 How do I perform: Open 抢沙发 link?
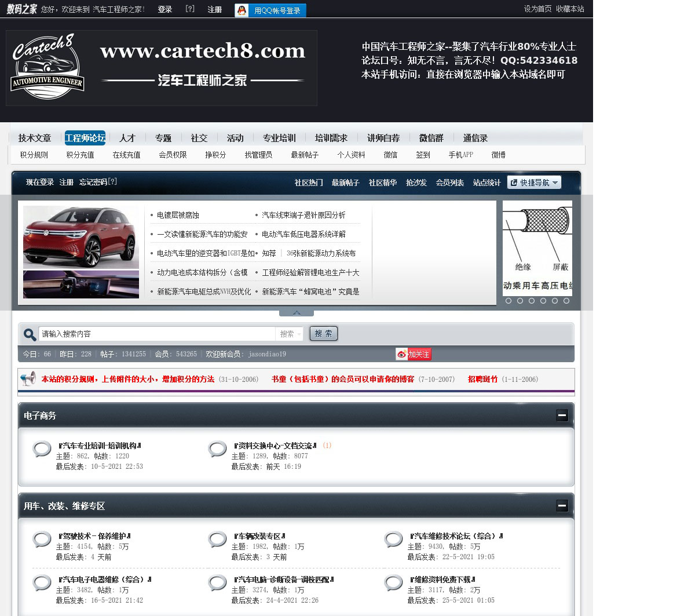click(416, 183)
